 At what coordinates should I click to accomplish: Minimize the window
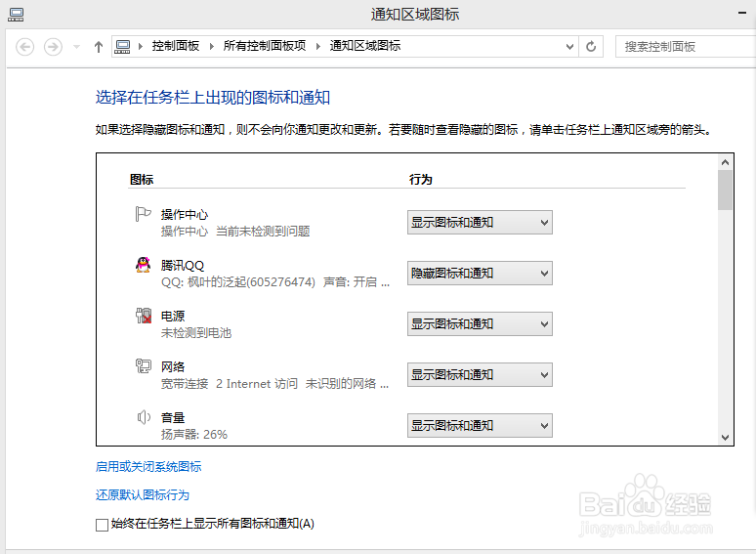click(x=742, y=13)
